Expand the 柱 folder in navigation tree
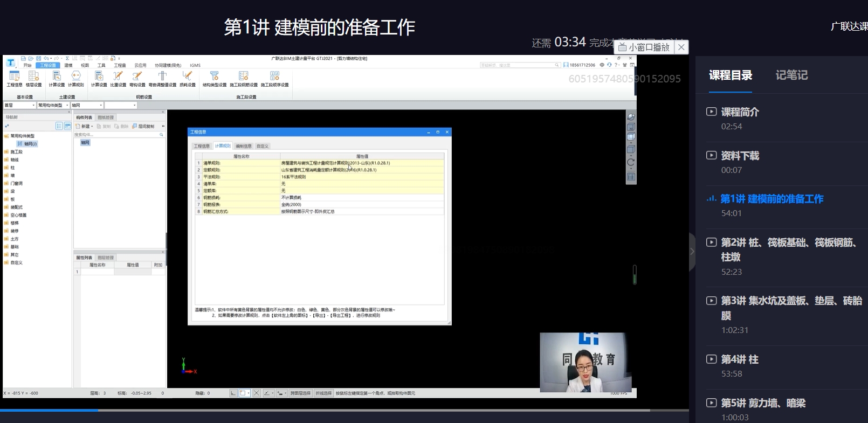This screenshot has height=423, width=868. click(6, 168)
